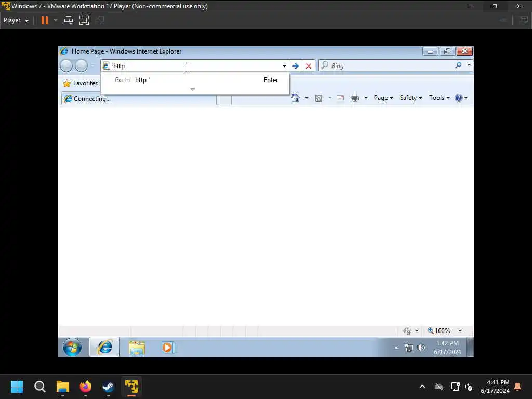The height and width of the screenshot is (399, 532).
Task: Stop page loading with red X
Action: tap(309, 66)
